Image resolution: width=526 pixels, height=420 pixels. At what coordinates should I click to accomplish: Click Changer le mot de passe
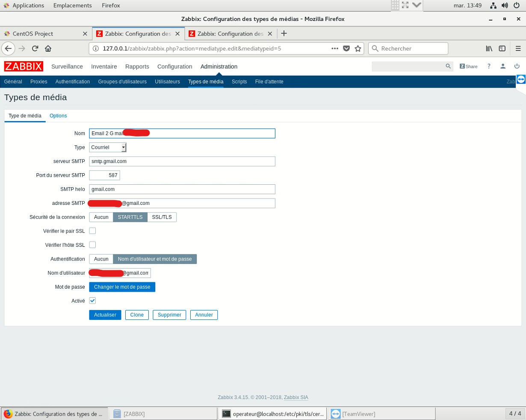pyautogui.click(x=122, y=287)
